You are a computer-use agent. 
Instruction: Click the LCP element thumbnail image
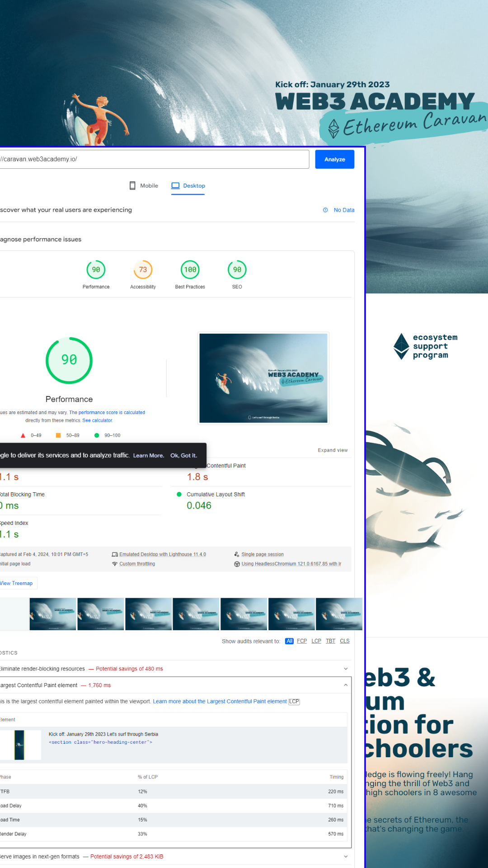pos(19,745)
